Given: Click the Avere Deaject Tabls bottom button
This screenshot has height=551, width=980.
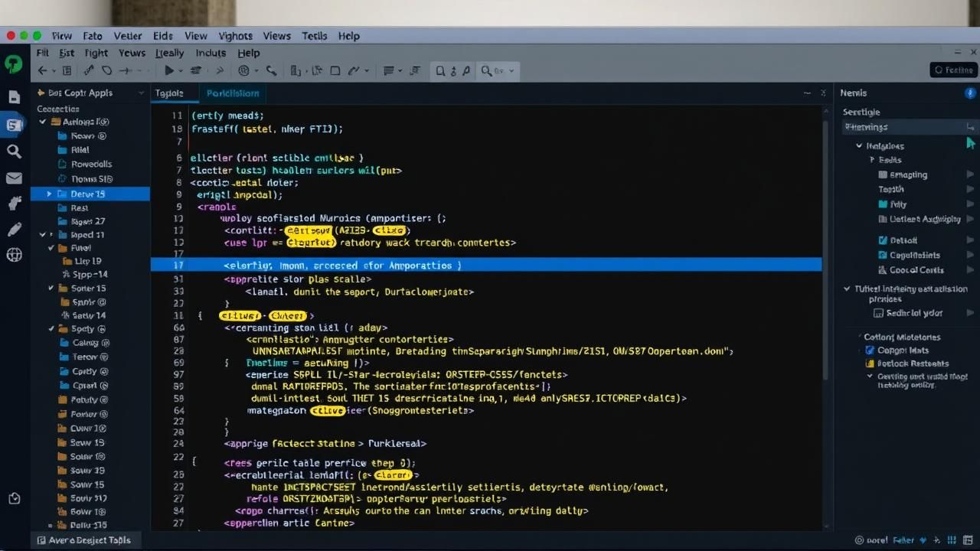Looking at the screenshot, I should (x=83, y=540).
